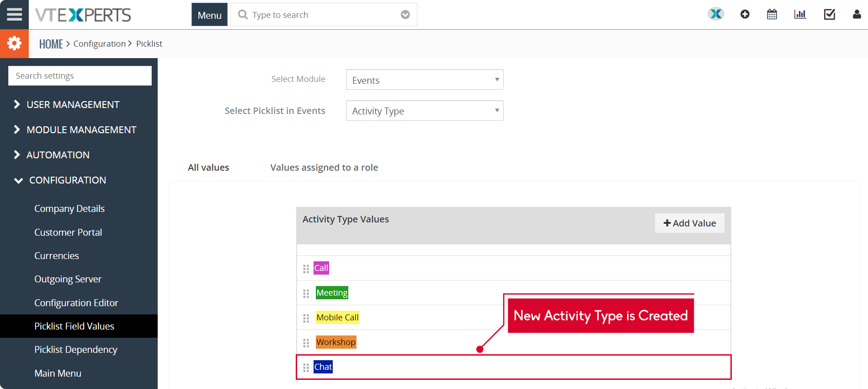Switch to Values assigned to a role tab
The width and height of the screenshot is (868, 389).
point(324,167)
